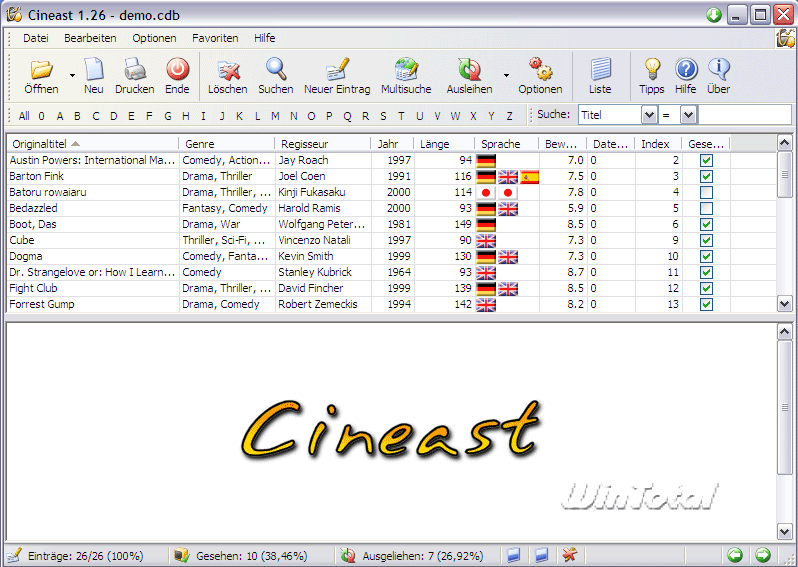Uncheck Gesehen for Barton Fink
Image resolution: width=798 pixels, height=567 pixels.
pyautogui.click(x=706, y=177)
